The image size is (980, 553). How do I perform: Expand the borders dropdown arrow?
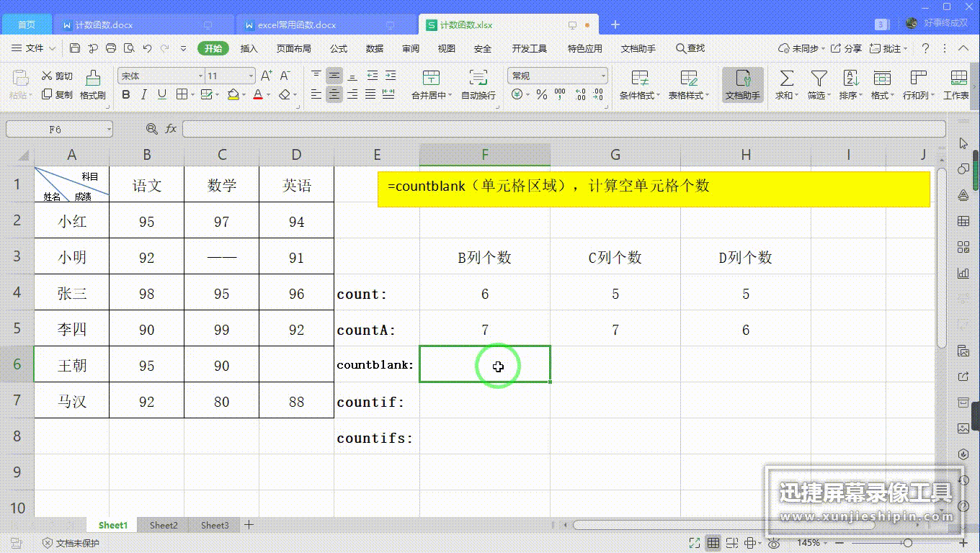pyautogui.click(x=192, y=94)
